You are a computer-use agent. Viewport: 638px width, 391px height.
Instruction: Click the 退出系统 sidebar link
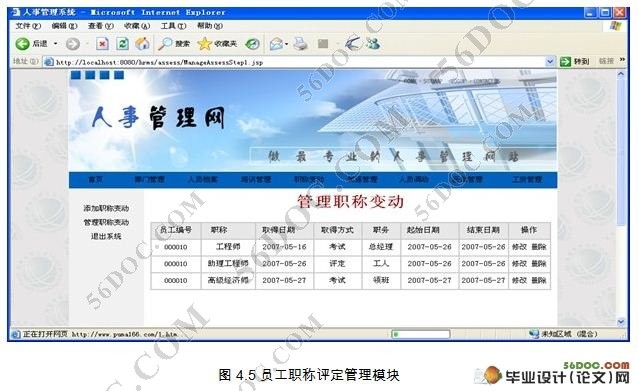[x=106, y=236]
